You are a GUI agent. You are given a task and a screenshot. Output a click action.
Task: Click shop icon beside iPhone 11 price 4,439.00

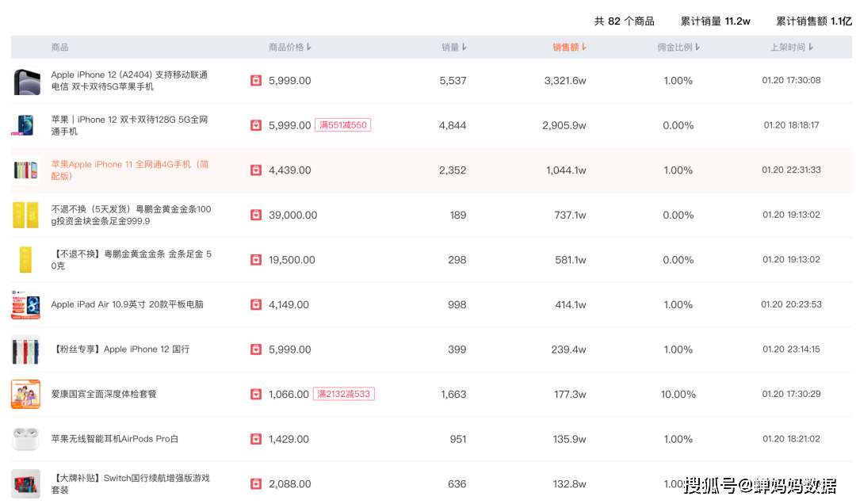click(x=256, y=170)
